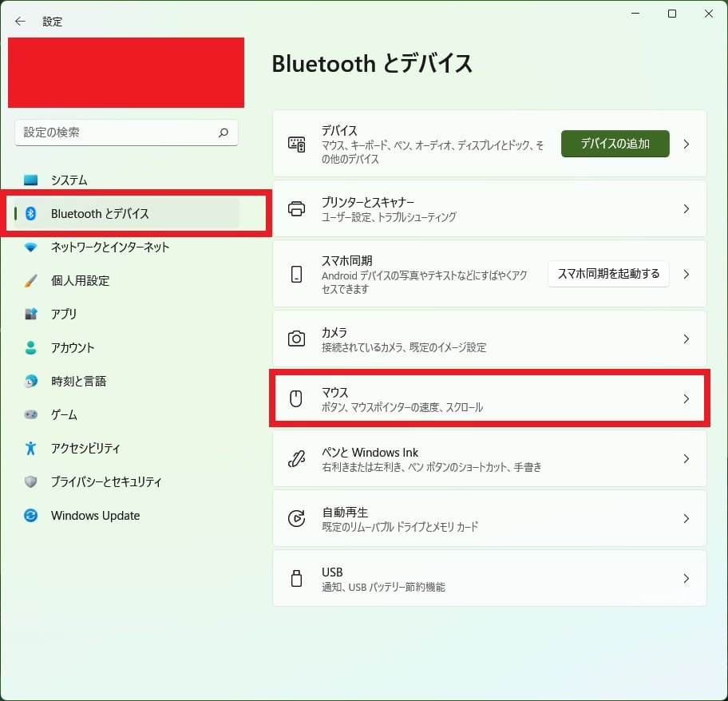
Task: Open アカウント settings category
Action: pyautogui.click(x=127, y=348)
